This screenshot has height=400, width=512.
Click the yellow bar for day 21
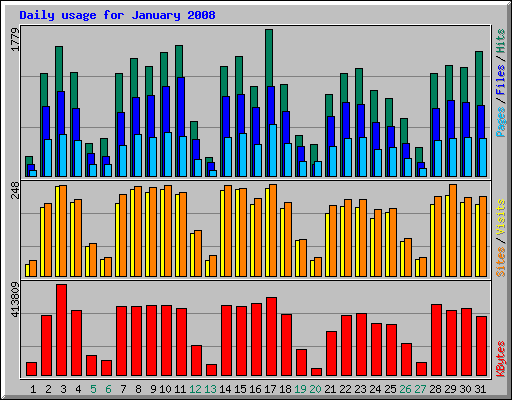(x=327, y=245)
